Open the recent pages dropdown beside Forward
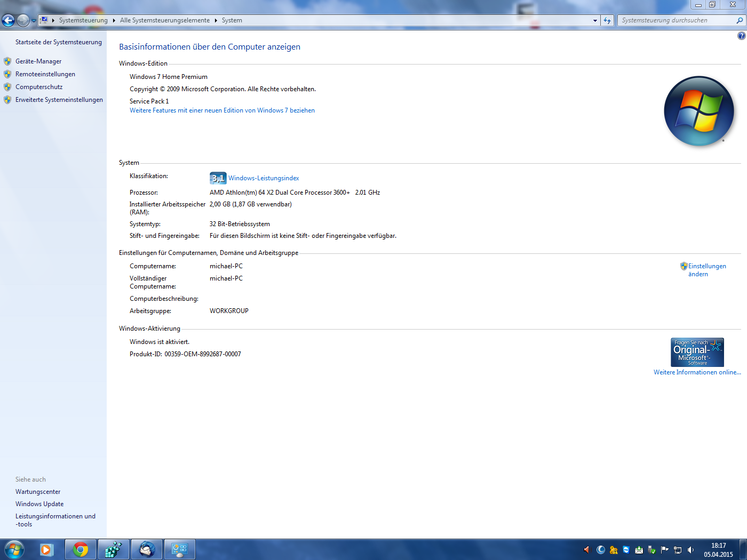747x560 pixels. point(34,21)
